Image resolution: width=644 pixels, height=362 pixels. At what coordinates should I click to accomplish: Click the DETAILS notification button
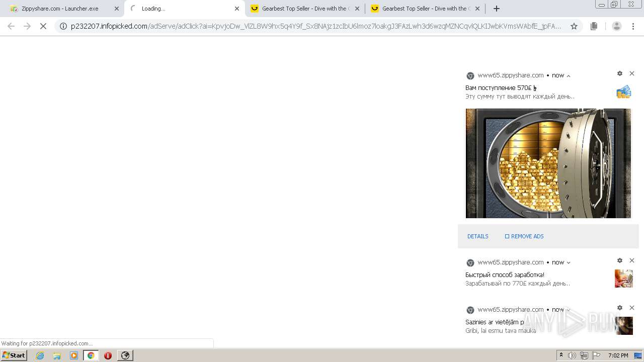coord(478,236)
